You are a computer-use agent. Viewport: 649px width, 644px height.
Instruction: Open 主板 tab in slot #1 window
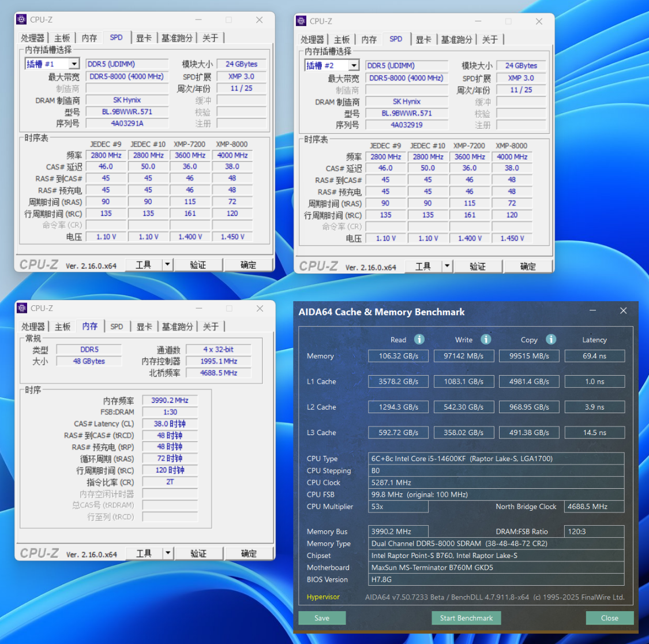point(62,38)
